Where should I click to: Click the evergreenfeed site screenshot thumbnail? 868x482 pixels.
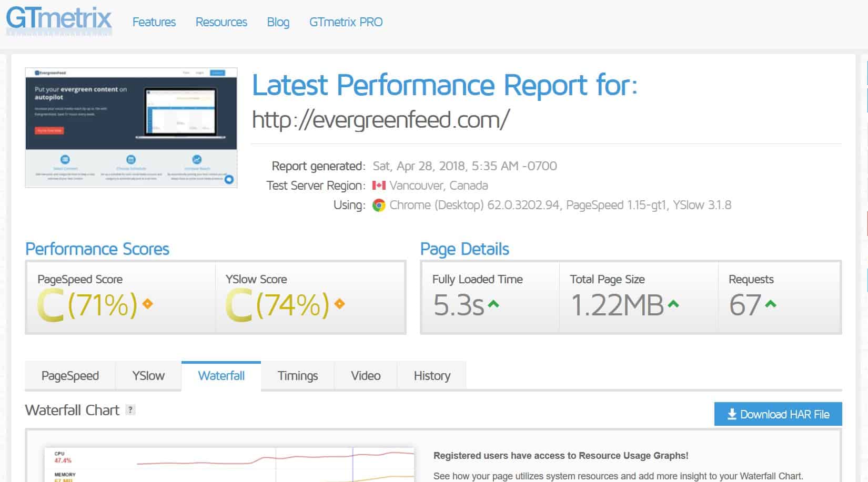pos(131,127)
